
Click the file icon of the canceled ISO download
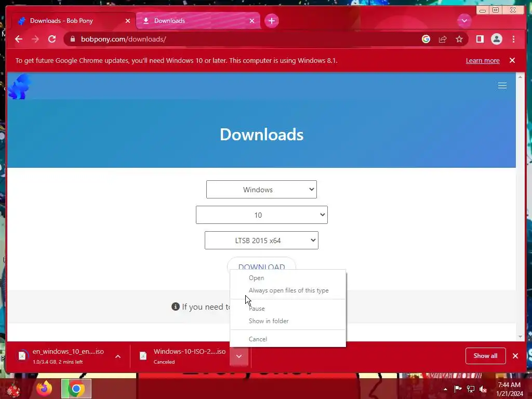143,355
